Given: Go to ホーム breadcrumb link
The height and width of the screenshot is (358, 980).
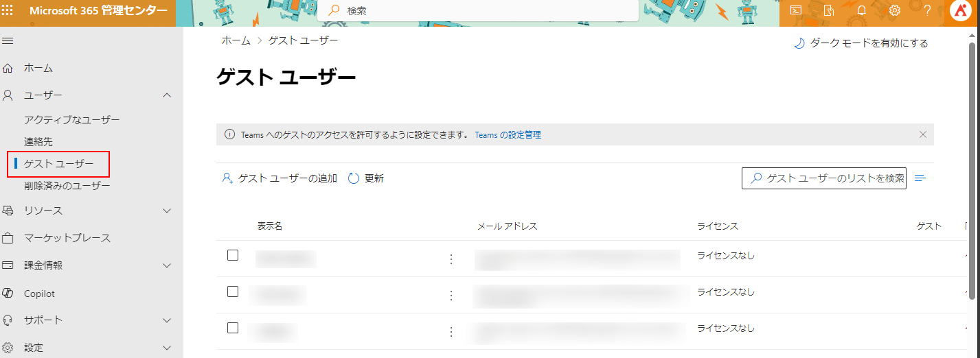Looking at the screenshot, I should (x=236, y=40).
